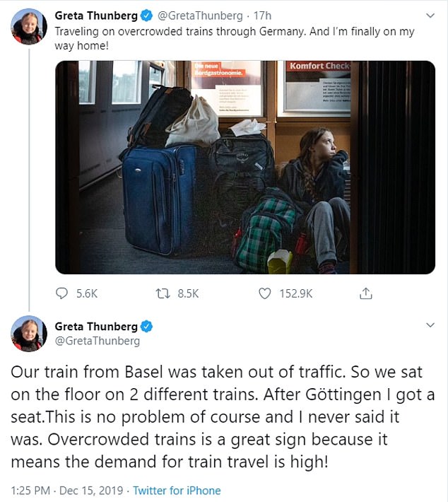
Task: Expand the first tweet's options chevron
Action: point(430,16)
